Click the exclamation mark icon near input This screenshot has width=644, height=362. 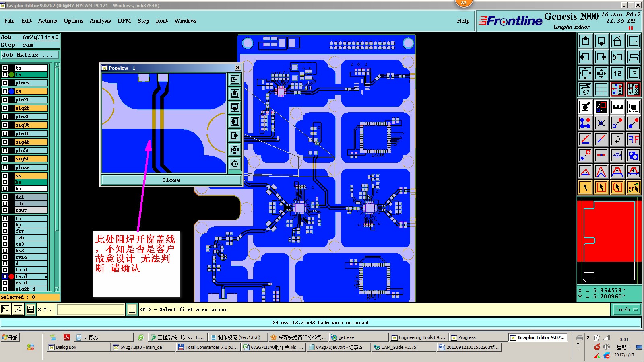coord(132,309)
